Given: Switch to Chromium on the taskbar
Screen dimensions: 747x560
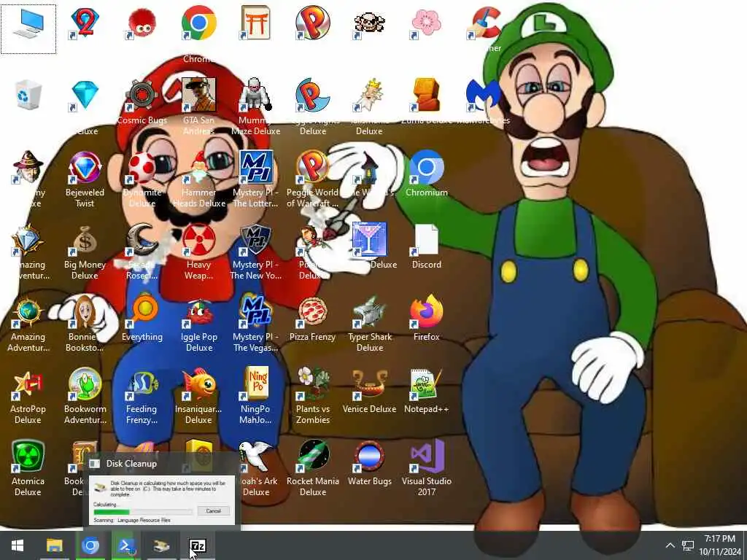Looking at the screenshot, I should (x=90, y=545).
